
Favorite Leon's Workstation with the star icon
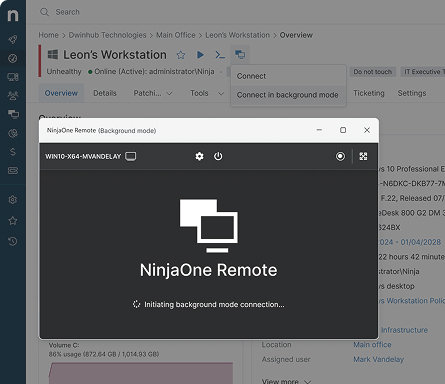pyautogui.click(x=181, y=55)
